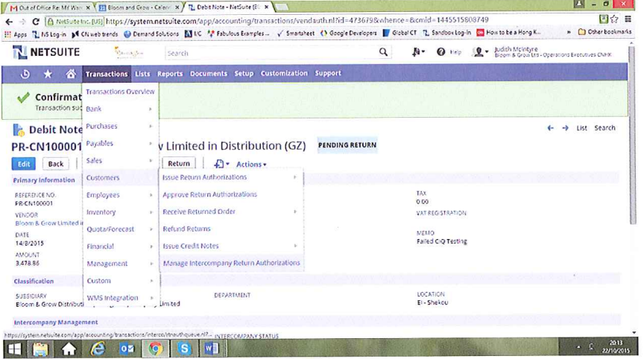Viewport: 644px width, 359px height.
Task: Click the Debit Note document icon
Action: point(19,130)
